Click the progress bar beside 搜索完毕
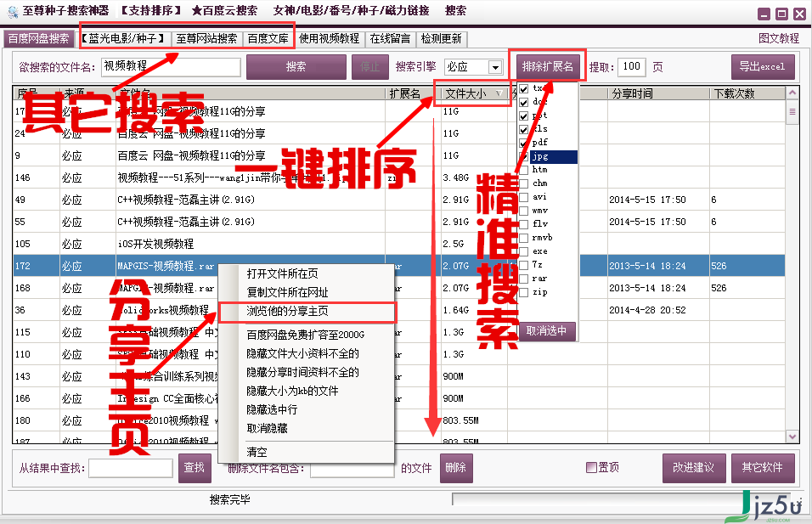 click(622, 499)
